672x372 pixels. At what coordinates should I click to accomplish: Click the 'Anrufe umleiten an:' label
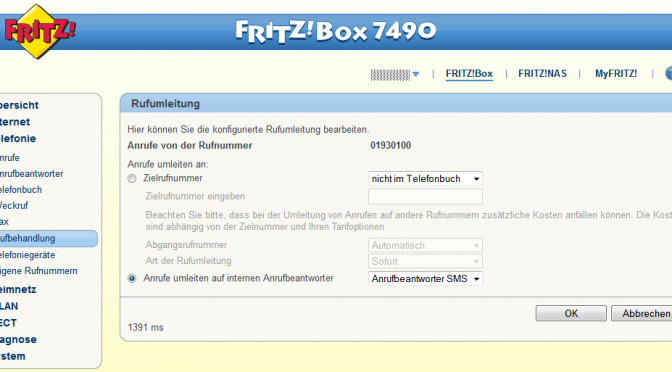pos(168,164)
